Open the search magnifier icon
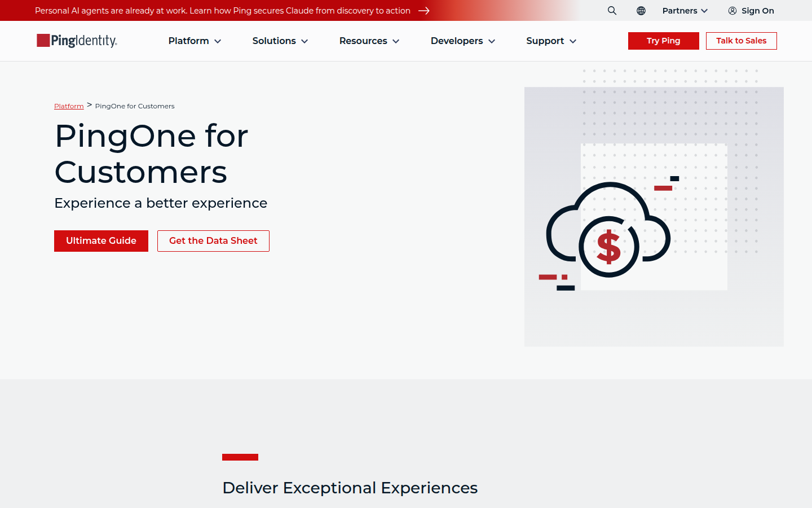This screenshot has height=508, width=812. coord(612,11)
